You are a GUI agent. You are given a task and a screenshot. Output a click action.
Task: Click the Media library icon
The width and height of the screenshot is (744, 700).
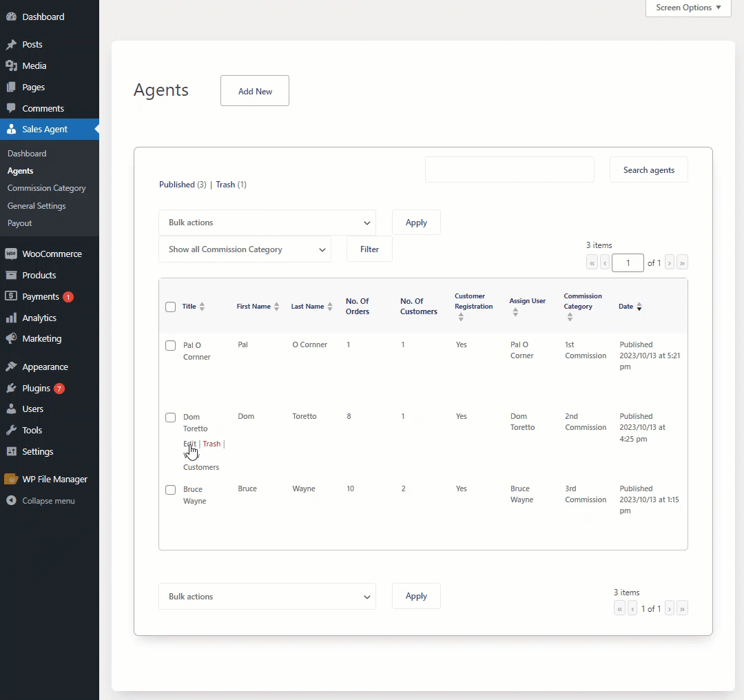[x=12, y=66]
